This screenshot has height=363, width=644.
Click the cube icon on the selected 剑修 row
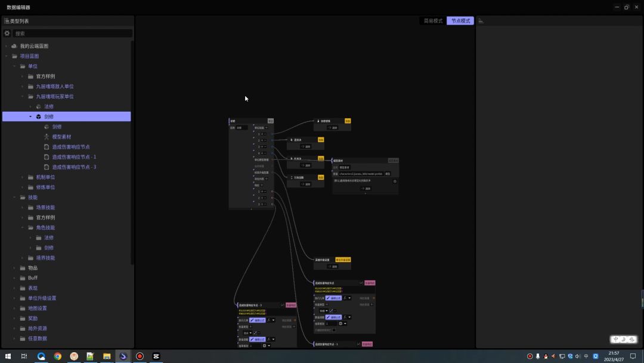[x=39, y=116]
